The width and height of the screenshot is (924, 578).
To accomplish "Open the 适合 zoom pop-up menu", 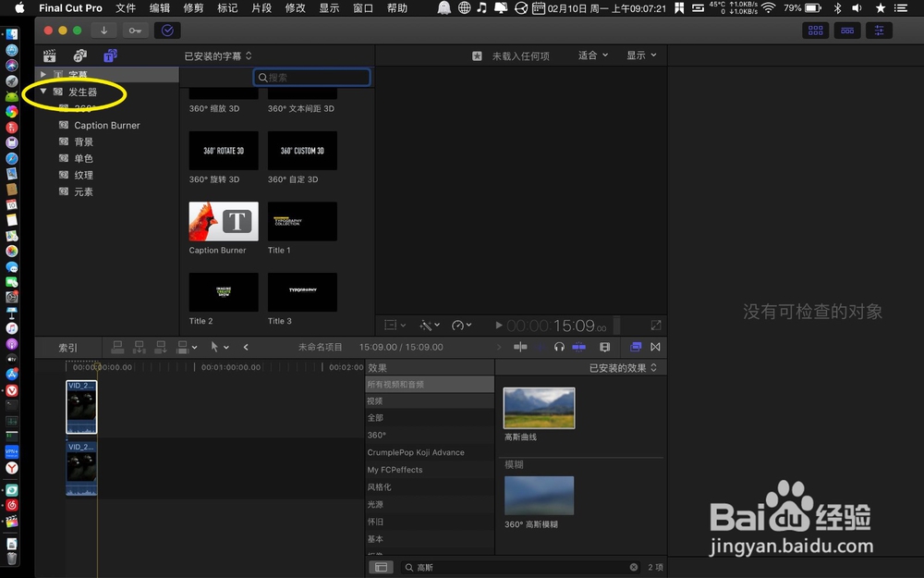I will [x=593, y=55].
